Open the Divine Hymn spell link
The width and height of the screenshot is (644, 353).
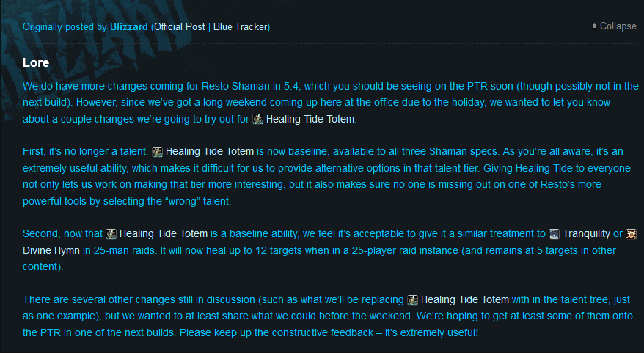point(51,250)
